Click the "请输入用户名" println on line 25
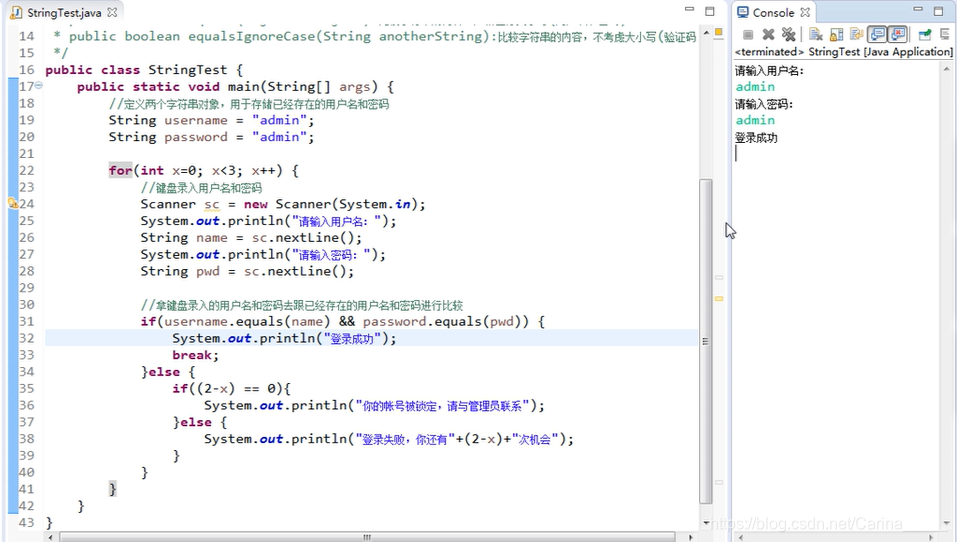Screen dimensions: 957x542 click(269, 220)
